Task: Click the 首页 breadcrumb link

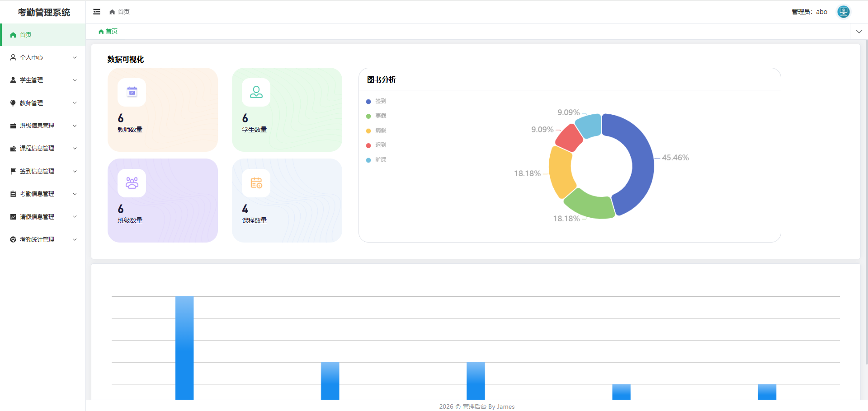Action: 123,12
